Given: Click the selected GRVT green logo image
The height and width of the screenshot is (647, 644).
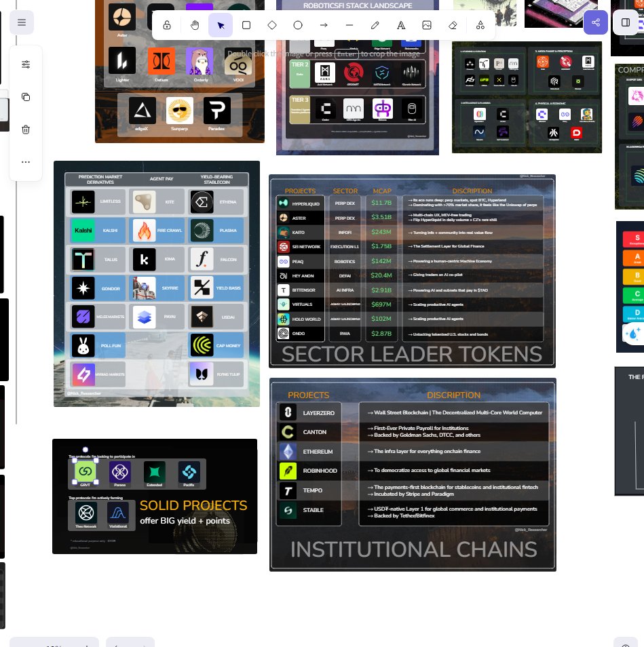Looking at the screenshot, I should (x=86, y=471).
